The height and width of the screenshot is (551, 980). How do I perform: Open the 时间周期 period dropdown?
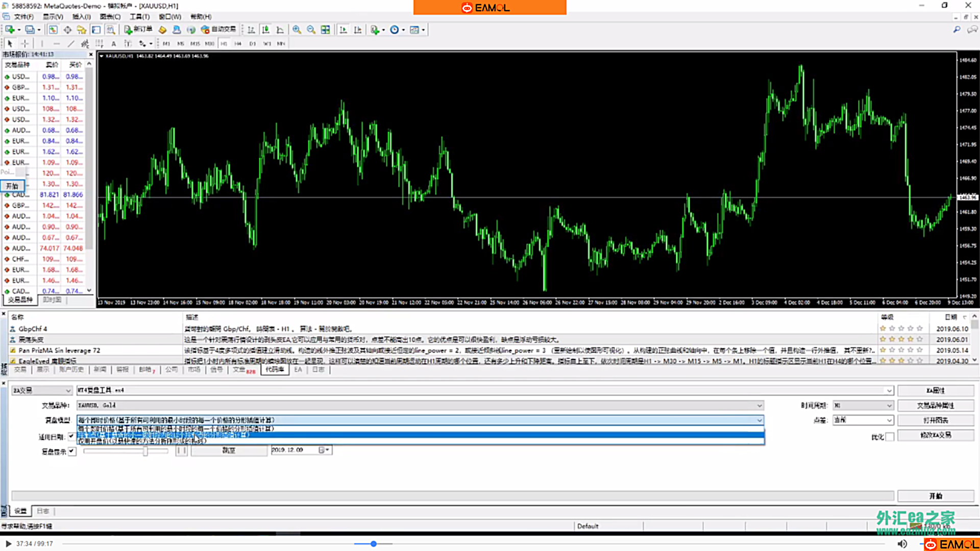point(863,405)
